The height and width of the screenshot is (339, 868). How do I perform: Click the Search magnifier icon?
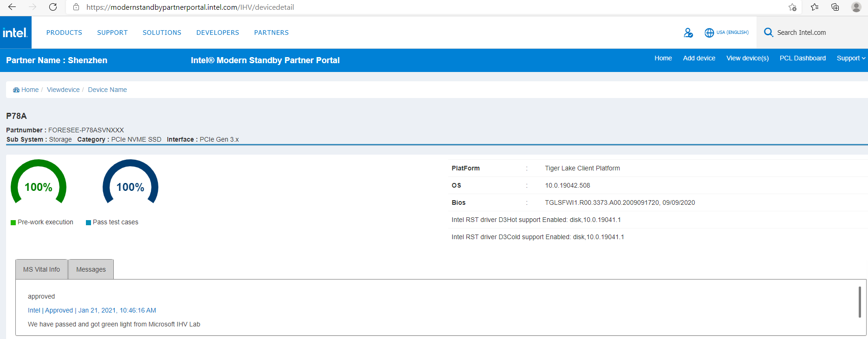[769, 33]
